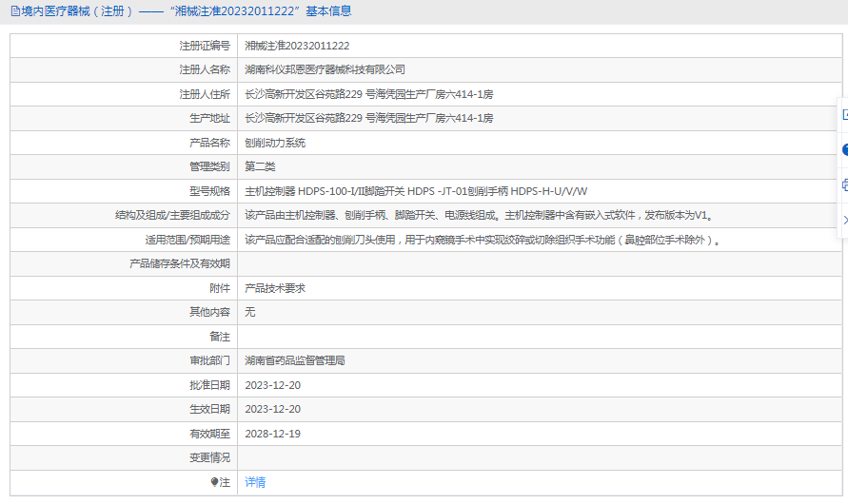Click the 附件 label
Screen dimensions: 848x504
coord(220,288)
